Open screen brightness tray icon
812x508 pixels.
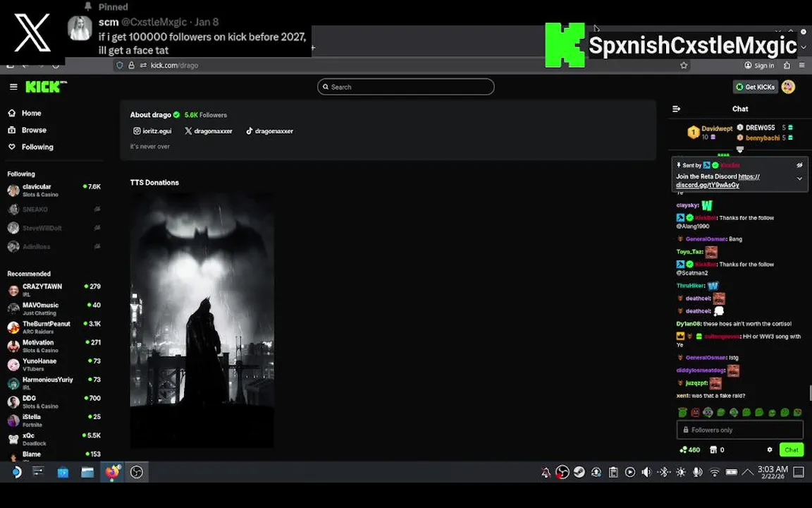pyautogui.click(x=680, y=472)
